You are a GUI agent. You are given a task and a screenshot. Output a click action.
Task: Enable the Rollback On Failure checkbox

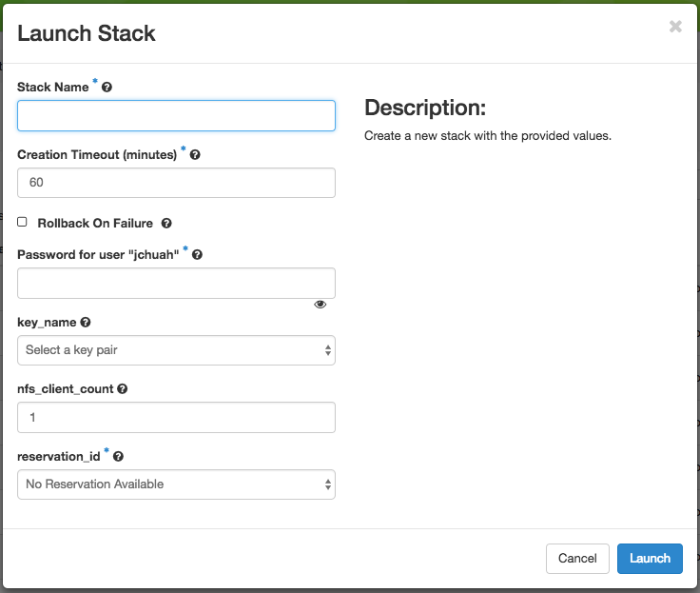(22, 222)
